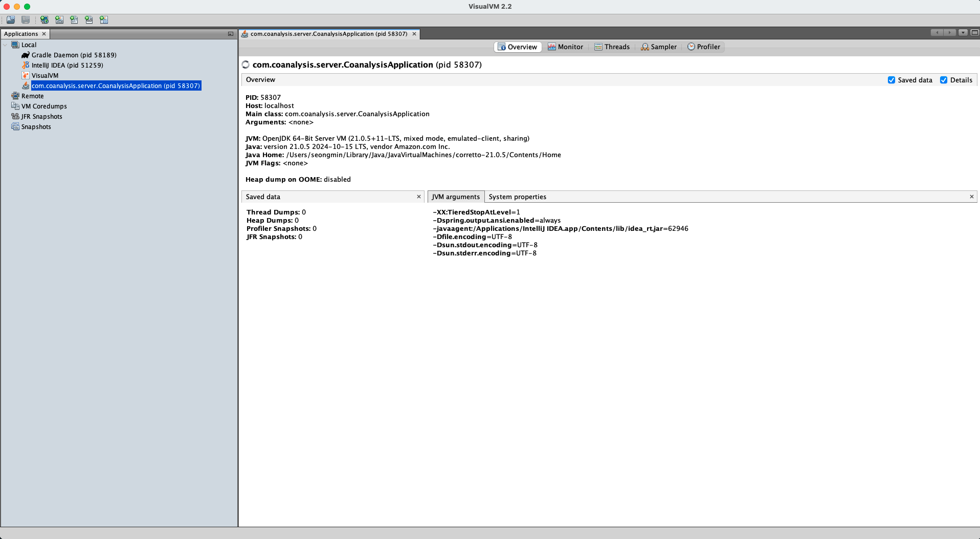Switch to System properties tab

pos(517,197)
